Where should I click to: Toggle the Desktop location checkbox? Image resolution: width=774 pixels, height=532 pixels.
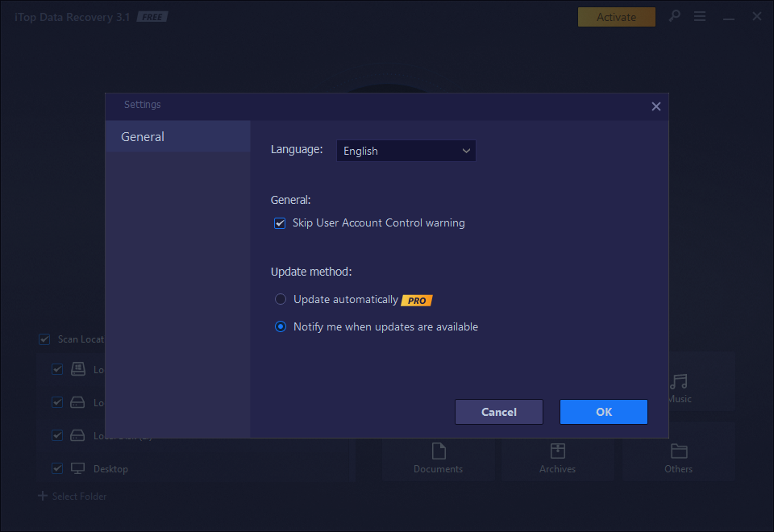pos(57,468)
